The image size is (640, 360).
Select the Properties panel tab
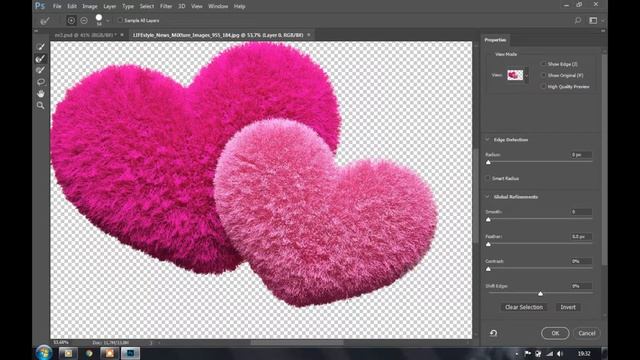tap(495, 40)
